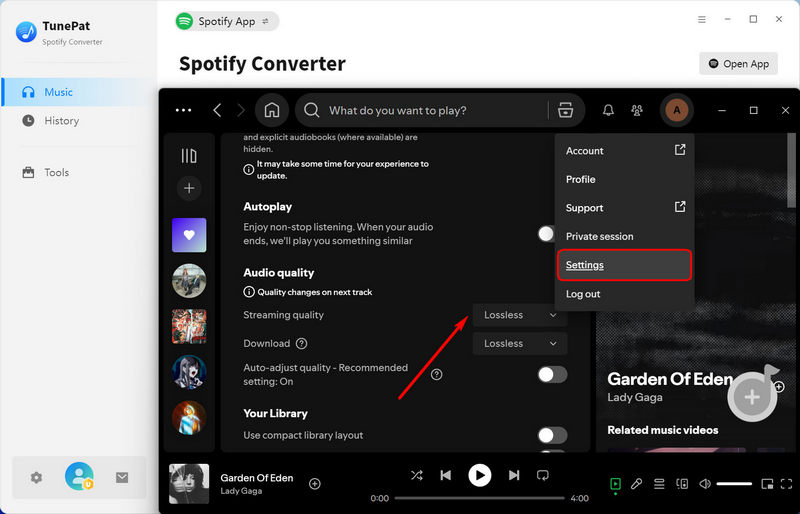Toggle the Autoplay switch

coord(548,234)
